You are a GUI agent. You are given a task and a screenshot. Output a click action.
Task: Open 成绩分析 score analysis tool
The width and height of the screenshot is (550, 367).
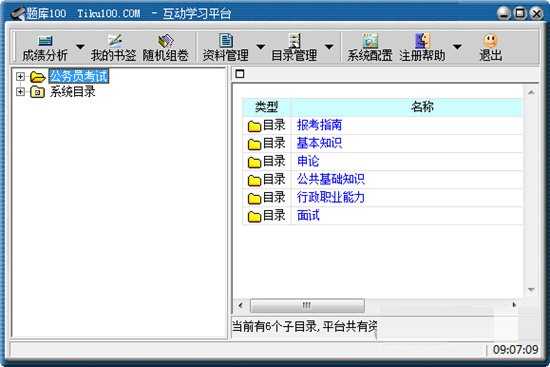coord(45,48)
